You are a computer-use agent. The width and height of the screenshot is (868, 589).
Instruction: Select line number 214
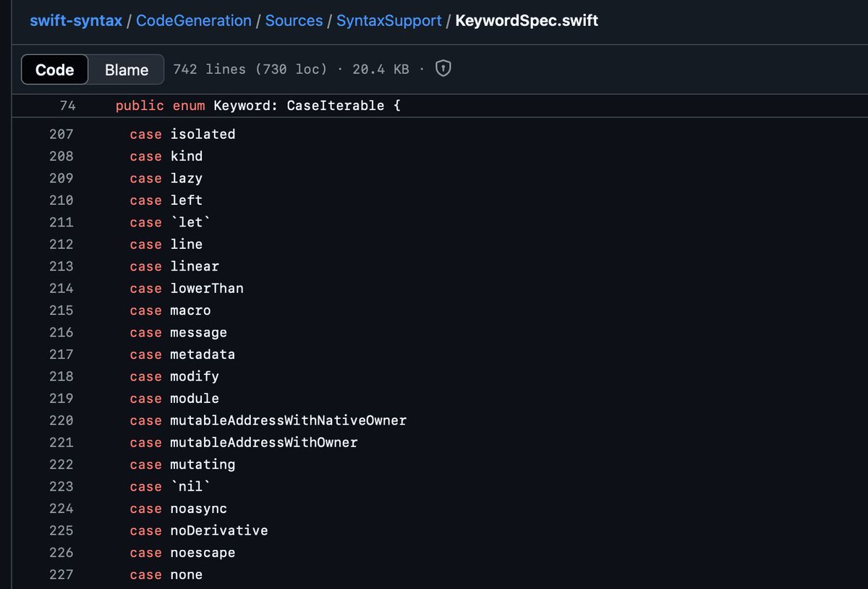61,288
